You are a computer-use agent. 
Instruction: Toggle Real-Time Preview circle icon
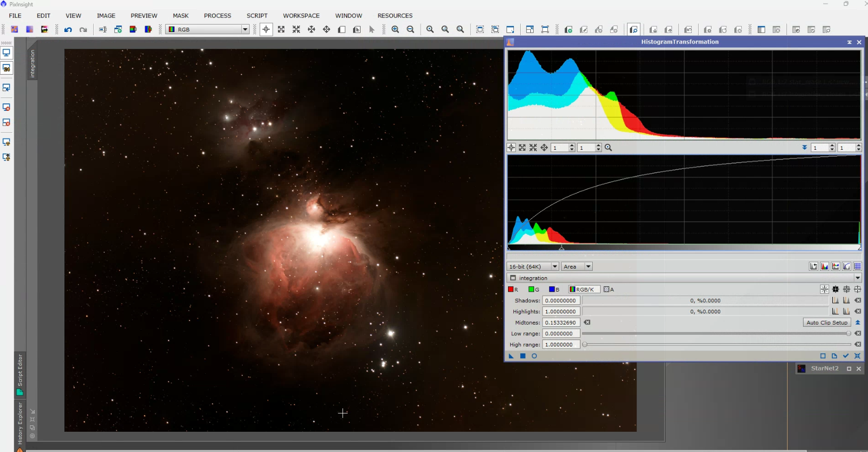pos(534,356)
